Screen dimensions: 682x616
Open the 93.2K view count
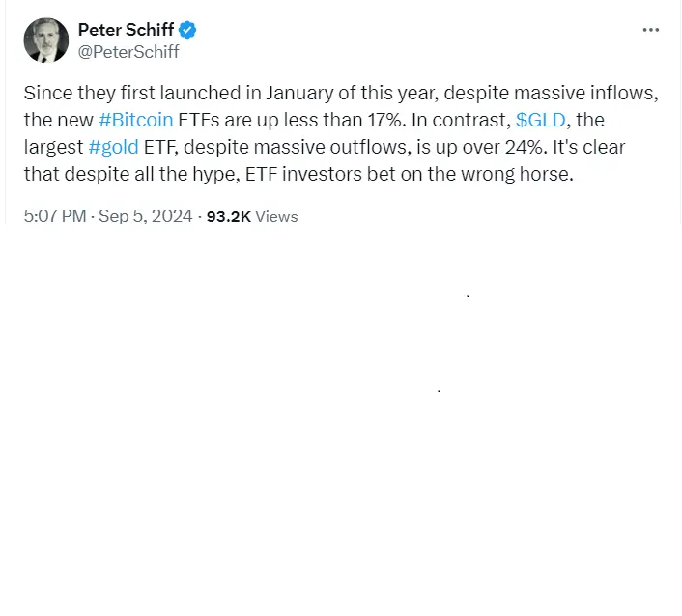tap(229, 216)
